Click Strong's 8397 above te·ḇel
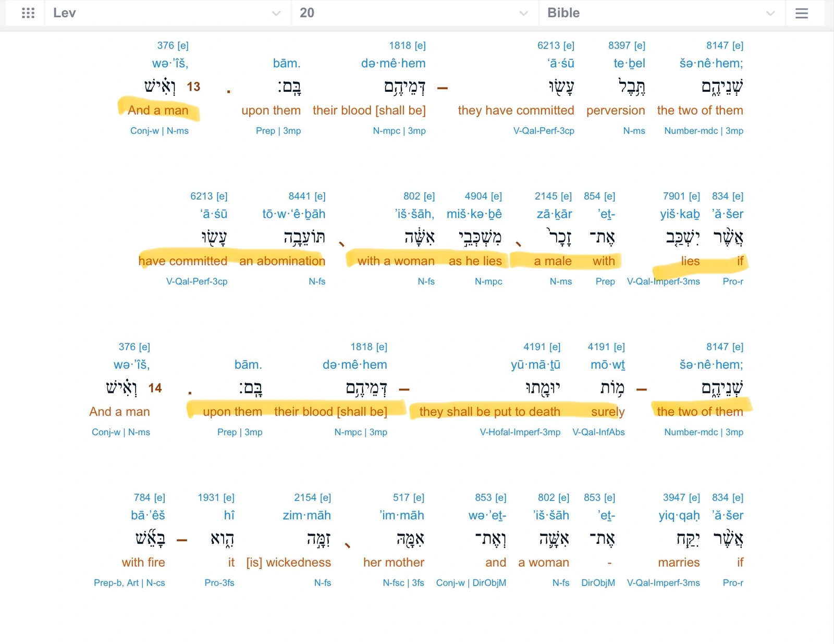The width and height of the screenshot is (834, 644). pyautogui.click(x=619, y=46)
